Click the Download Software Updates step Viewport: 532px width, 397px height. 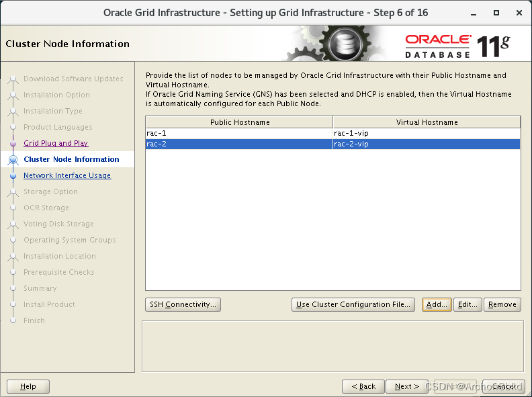[73, 79]
